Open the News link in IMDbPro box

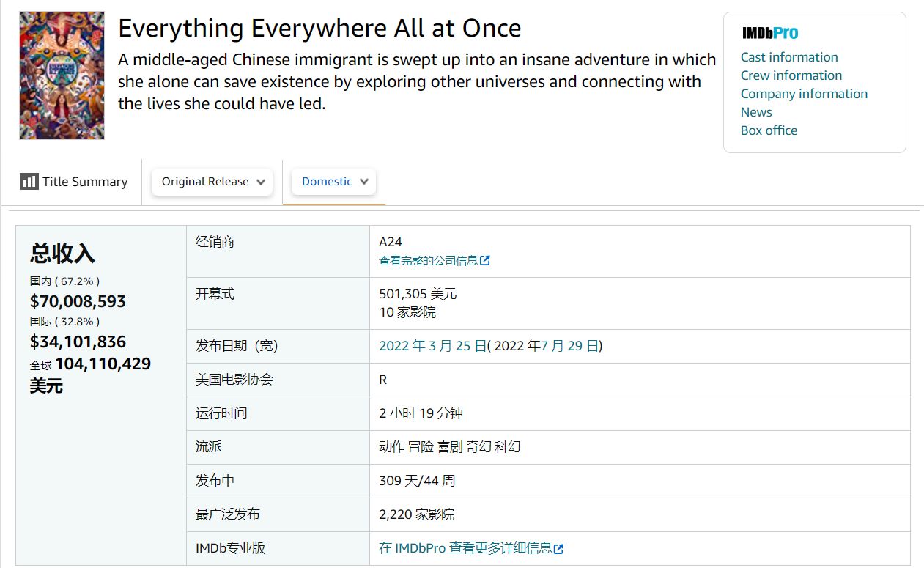[x=756, y=112]
